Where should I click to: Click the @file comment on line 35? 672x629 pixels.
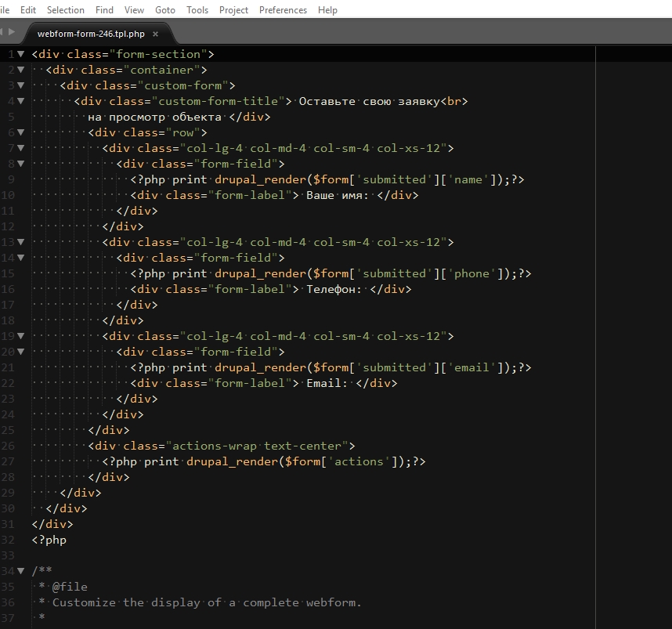pyautogui.click(x=70, y=587)
